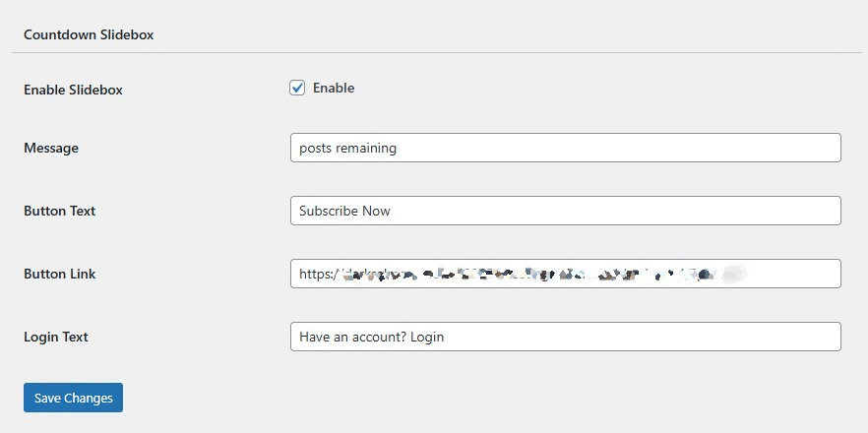Click the "Enable Slidebox" row label

coord(73,90)
